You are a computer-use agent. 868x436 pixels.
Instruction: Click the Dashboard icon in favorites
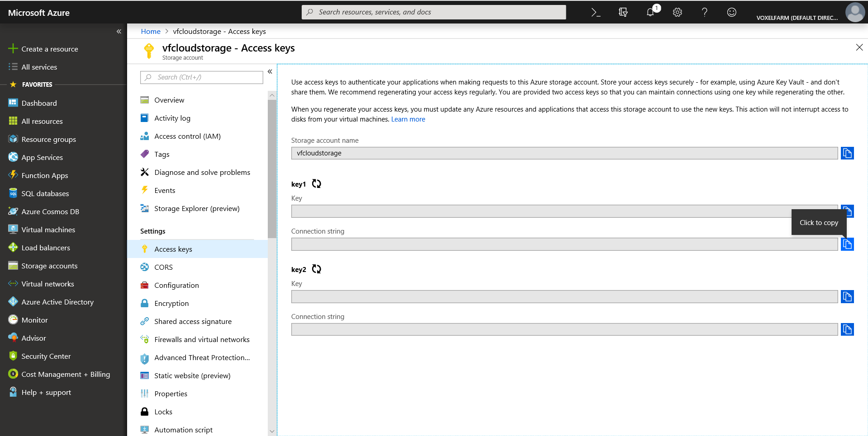[13, 103]
